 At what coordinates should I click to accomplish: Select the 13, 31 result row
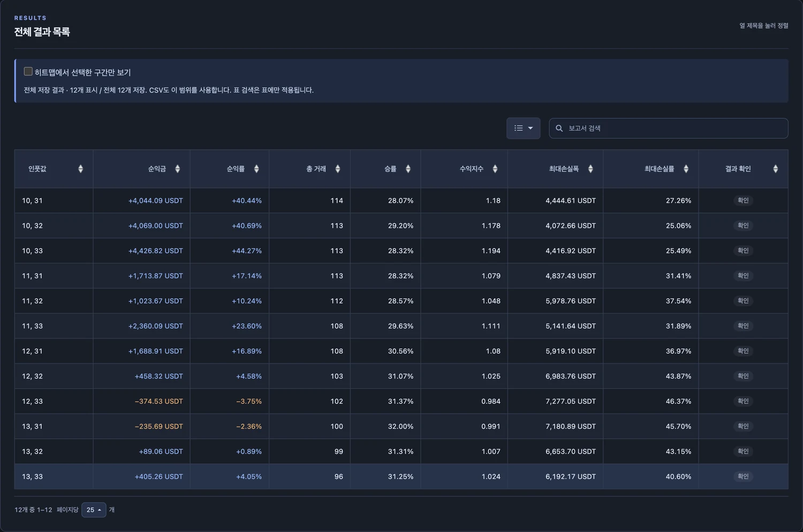point(401,427)
